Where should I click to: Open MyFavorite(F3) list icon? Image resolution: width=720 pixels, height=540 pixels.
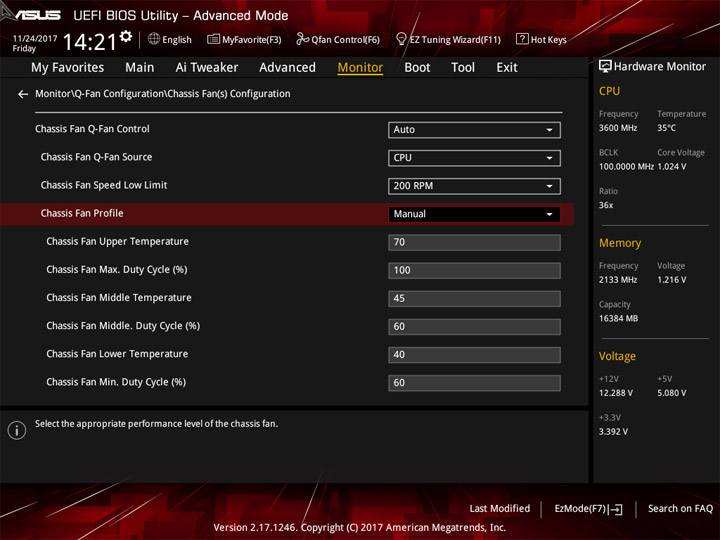click(x=213, y=39)
